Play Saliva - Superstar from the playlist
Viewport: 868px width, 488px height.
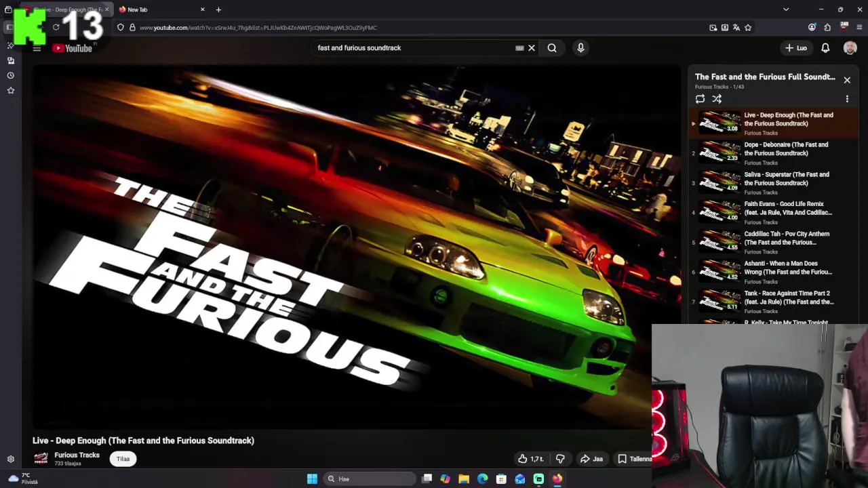(x=773, y=183)
